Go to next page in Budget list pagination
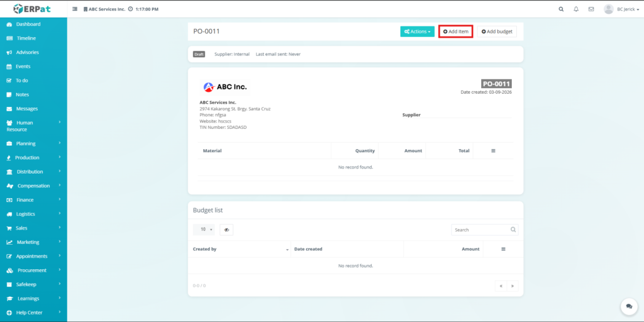644x322 pixels. 513,286
